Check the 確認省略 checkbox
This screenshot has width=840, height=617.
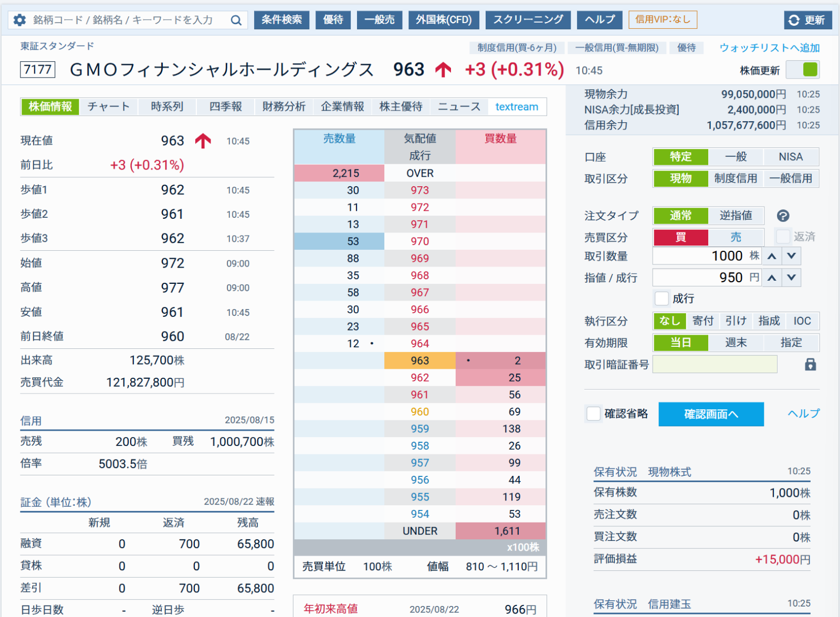[x=593, y=414]
